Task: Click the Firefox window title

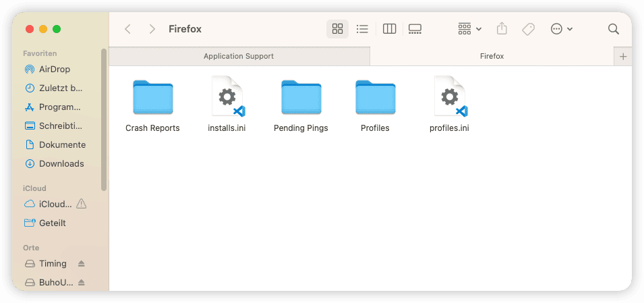Action: point(185,29)
